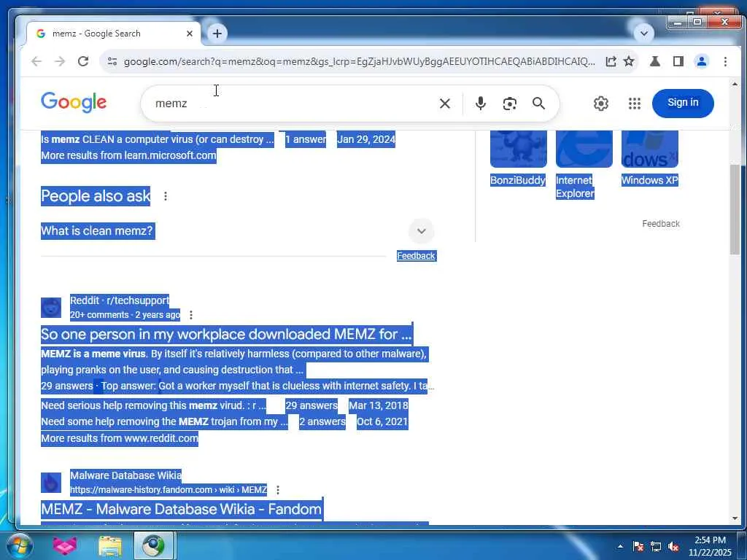Click '29 answers' beside Mar 13, 2018
The image size is (747, 560).
click(311, 405)
